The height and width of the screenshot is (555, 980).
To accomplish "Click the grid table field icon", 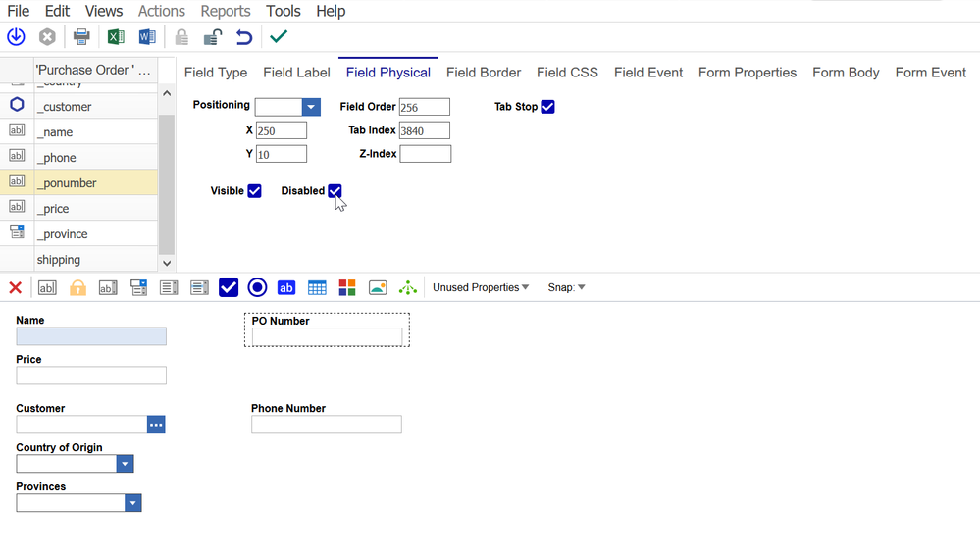I will point(317,287).
